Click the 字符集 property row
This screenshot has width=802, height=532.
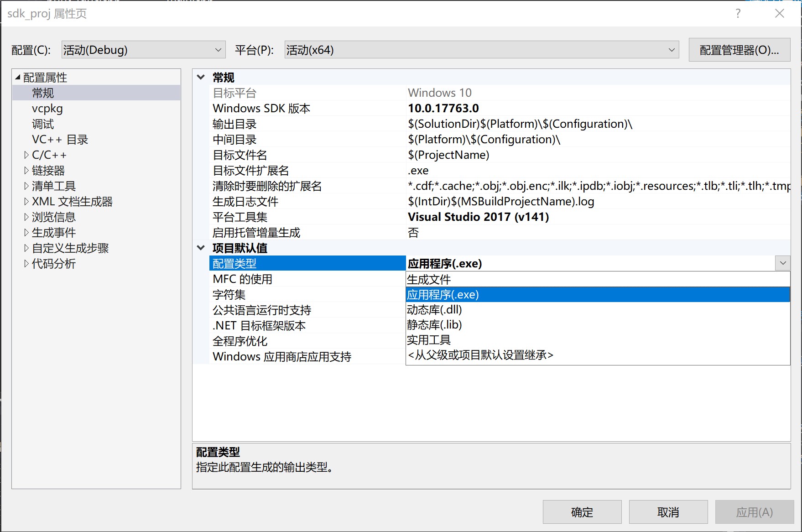[x=307, y=295]
